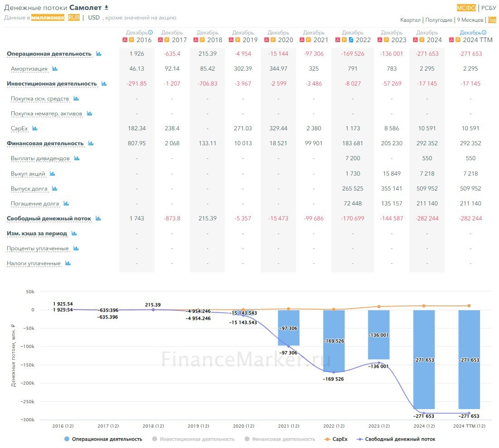
Task: Toggle Свободный денежный поток series in legend
Action: (396, 439)
